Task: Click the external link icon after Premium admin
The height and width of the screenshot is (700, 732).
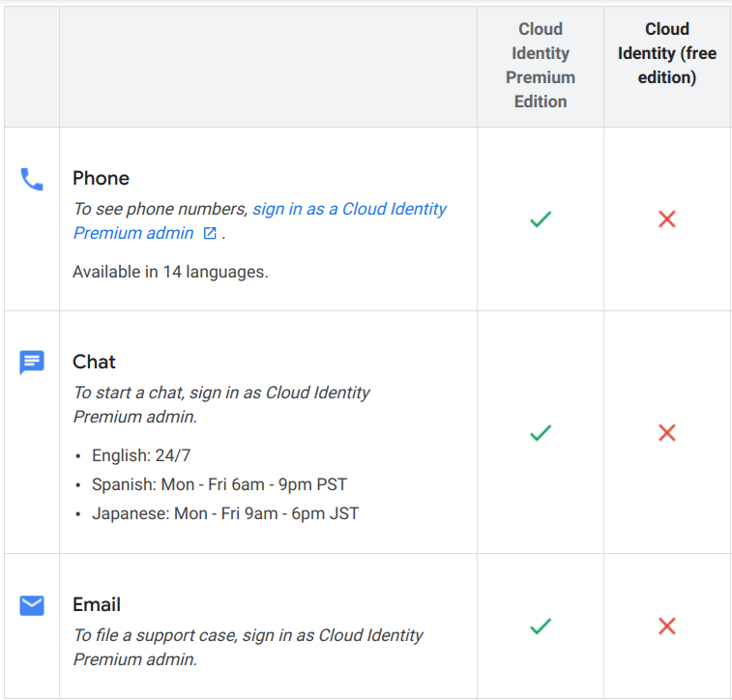Action: point(210,233)
